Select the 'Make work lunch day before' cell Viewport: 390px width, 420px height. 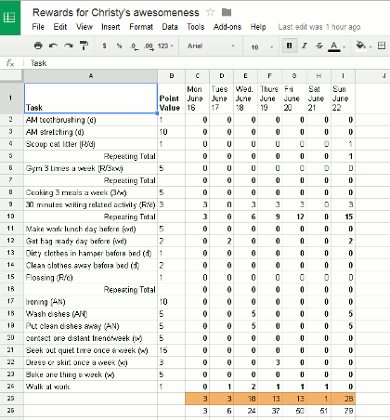pyautogui.click(x=90, y=229)
